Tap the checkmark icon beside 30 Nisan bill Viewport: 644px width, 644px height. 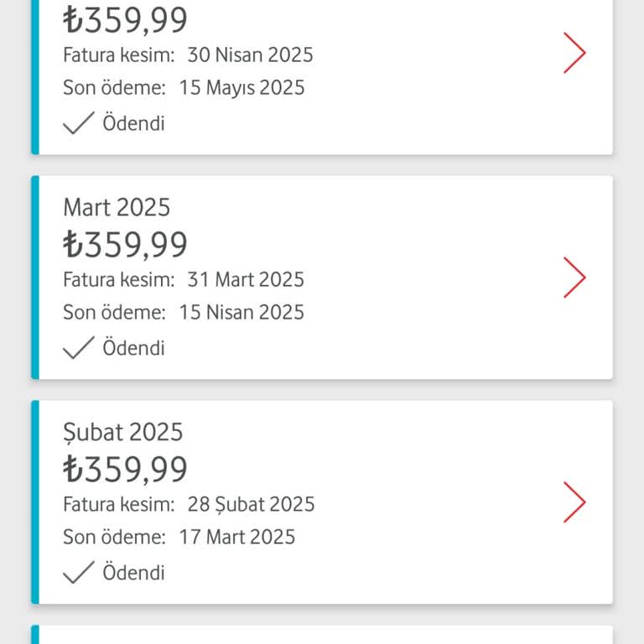pos(79,122)
